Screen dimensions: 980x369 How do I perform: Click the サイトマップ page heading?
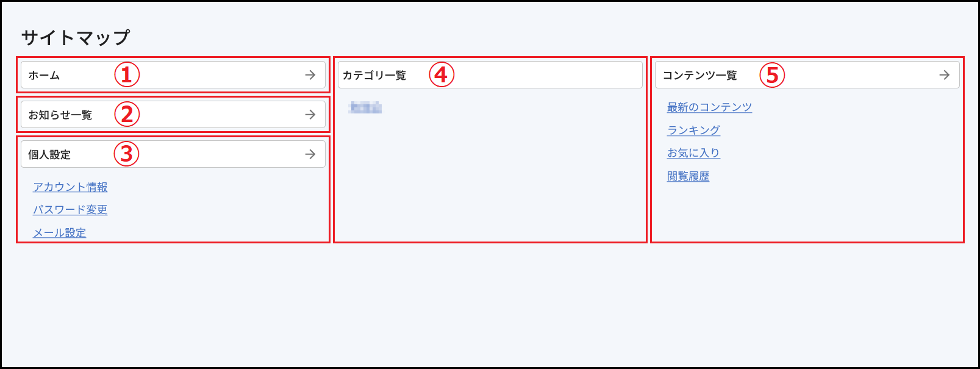click(76, 38)
